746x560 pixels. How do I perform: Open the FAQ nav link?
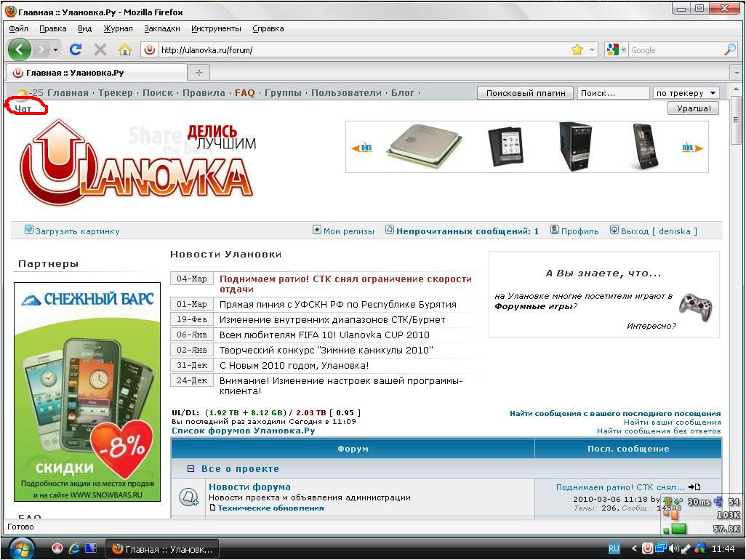(244, 93)
